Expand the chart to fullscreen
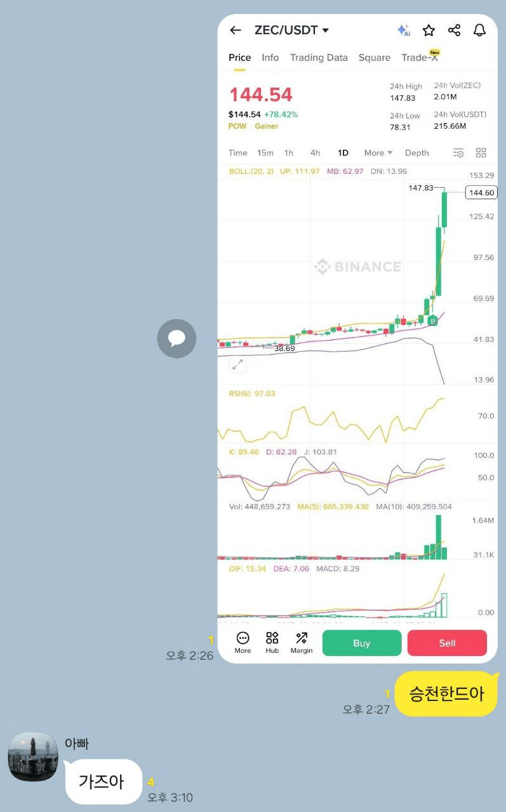506x812 pixels. pos(237,365)
